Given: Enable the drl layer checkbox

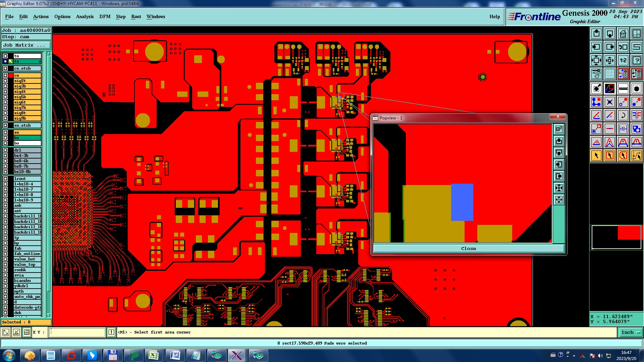Looking at the screenshot, I should (x=5, y=150).
